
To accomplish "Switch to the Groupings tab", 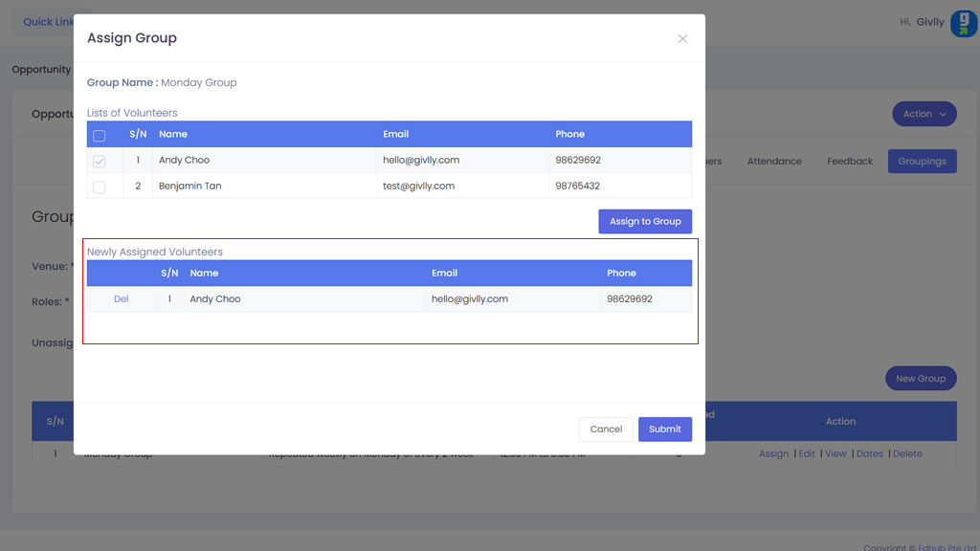I will click(922, 162).
